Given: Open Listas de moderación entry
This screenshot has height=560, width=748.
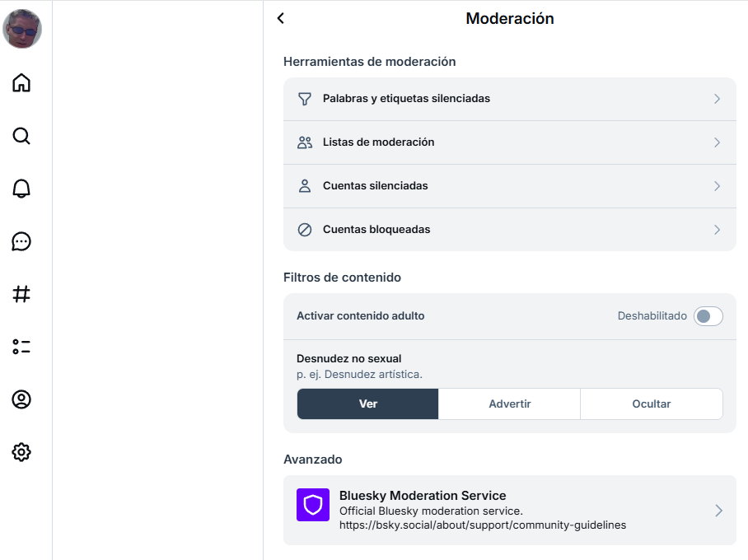Looking at the screenshot, I should 378,142.
